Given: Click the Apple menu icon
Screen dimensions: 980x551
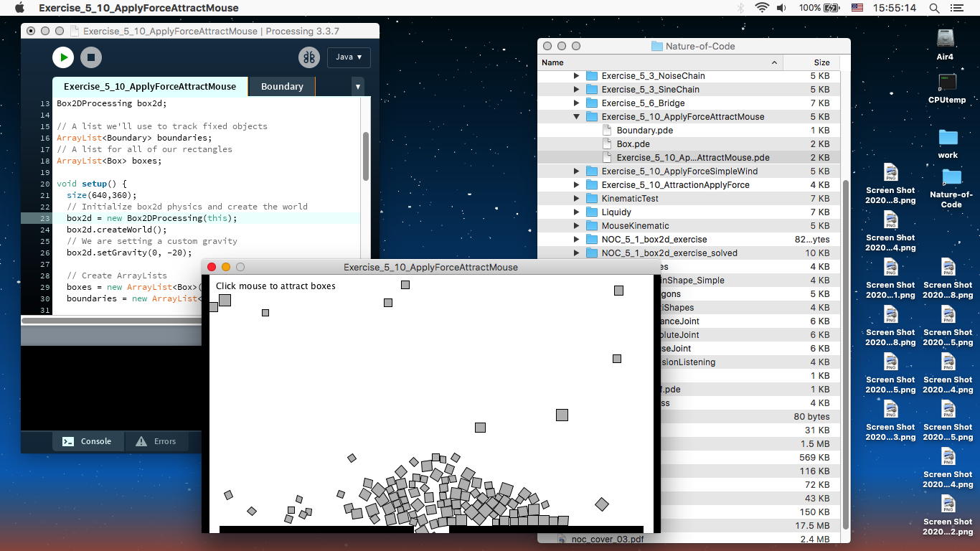Looking at the screenshot, I should (19, 8).
